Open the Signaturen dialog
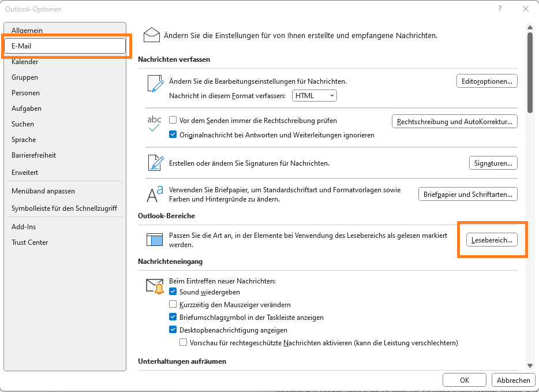Image resolution: width=539 pixels, height=392 pixels. coord(493,163)
